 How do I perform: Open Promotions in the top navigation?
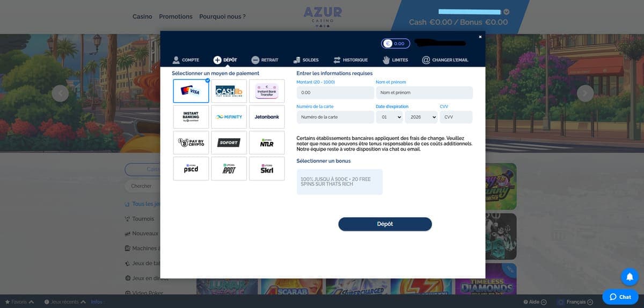coord(175,17)
